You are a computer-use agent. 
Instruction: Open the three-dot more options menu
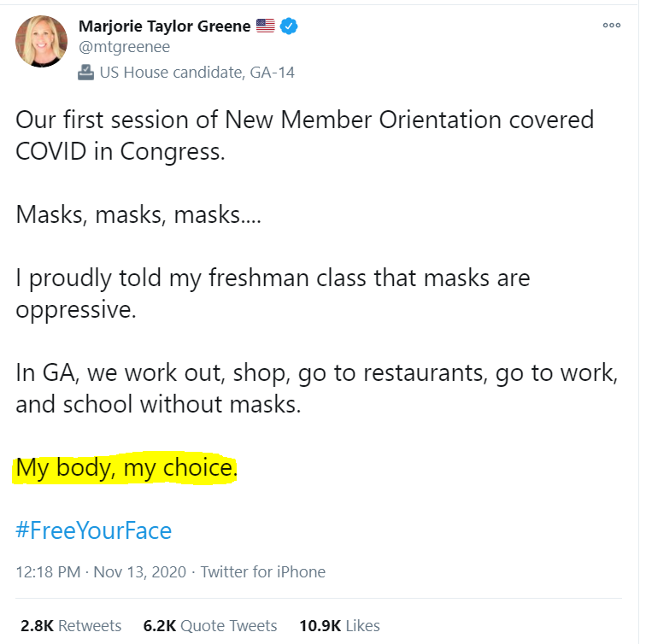pos(612,25)
